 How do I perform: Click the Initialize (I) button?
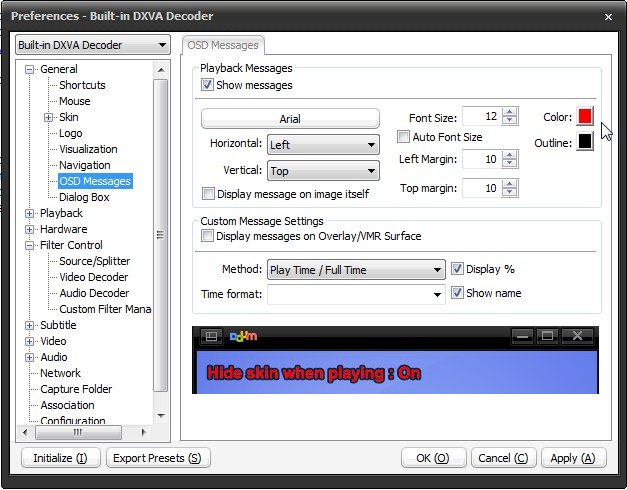point(60,458)
